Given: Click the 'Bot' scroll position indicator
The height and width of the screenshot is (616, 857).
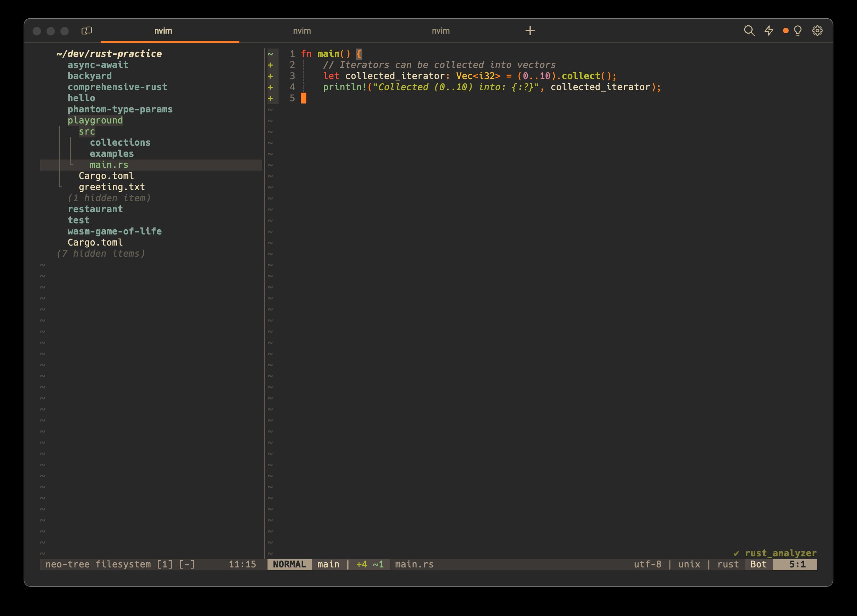Looking at the screenshot, I should pos(758,564).
